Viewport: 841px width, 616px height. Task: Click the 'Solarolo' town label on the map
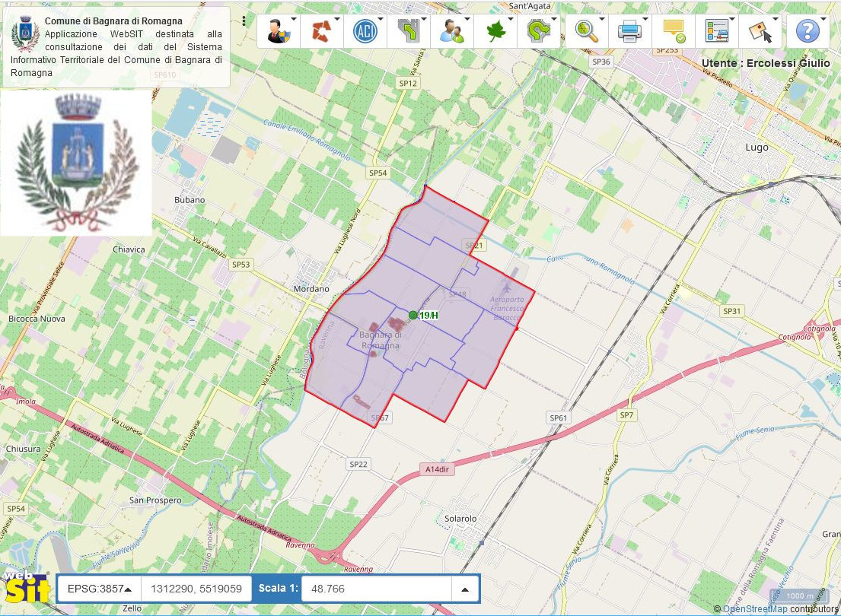point(460,519)
